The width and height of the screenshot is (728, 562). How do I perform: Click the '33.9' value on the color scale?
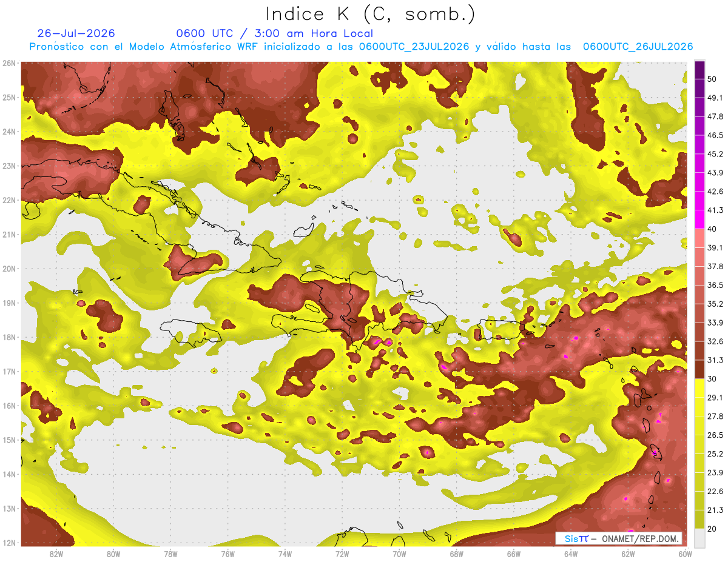(716, 323)
